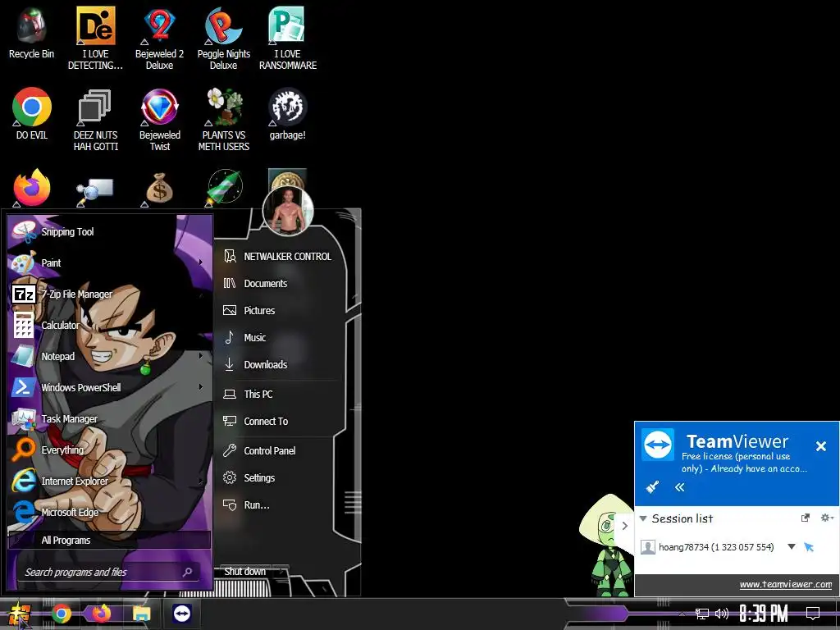Open Settings from start menu
Viewport: 840px width, 630px height.
(x=279, y=478)
